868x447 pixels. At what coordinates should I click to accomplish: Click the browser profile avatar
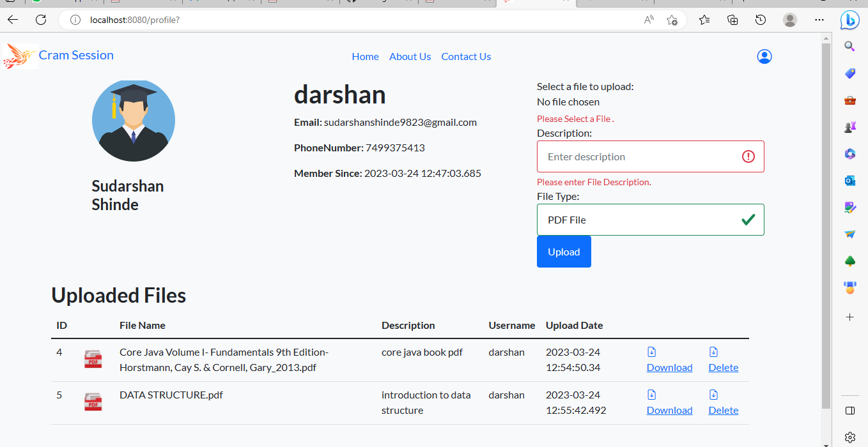[x=790, y=20]
